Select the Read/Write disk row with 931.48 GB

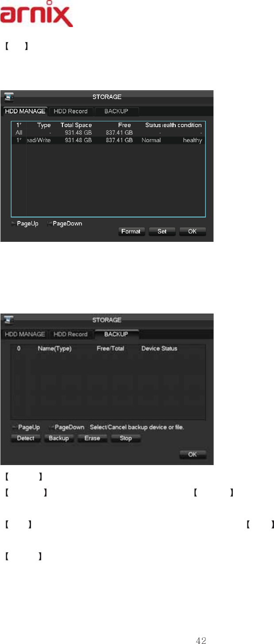point(108,140)
